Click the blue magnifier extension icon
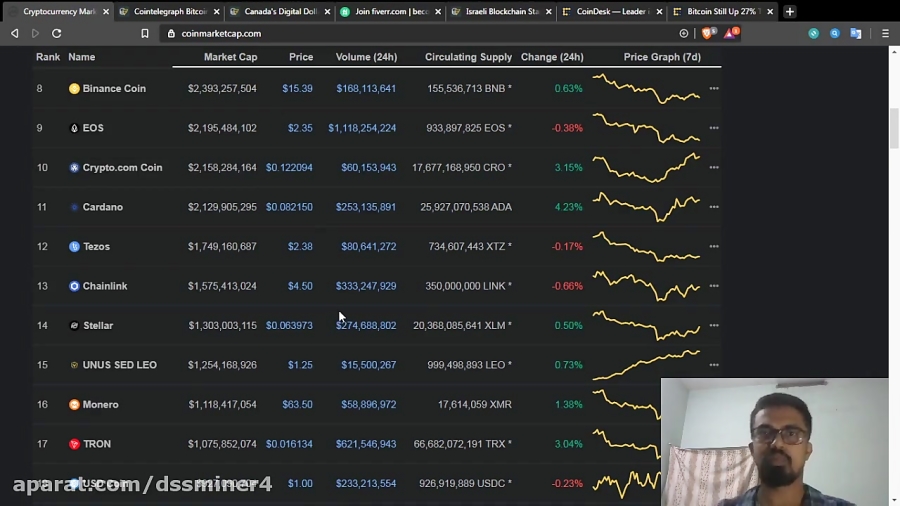This screenshot has width=900, height=506. (x=835, y=34)
